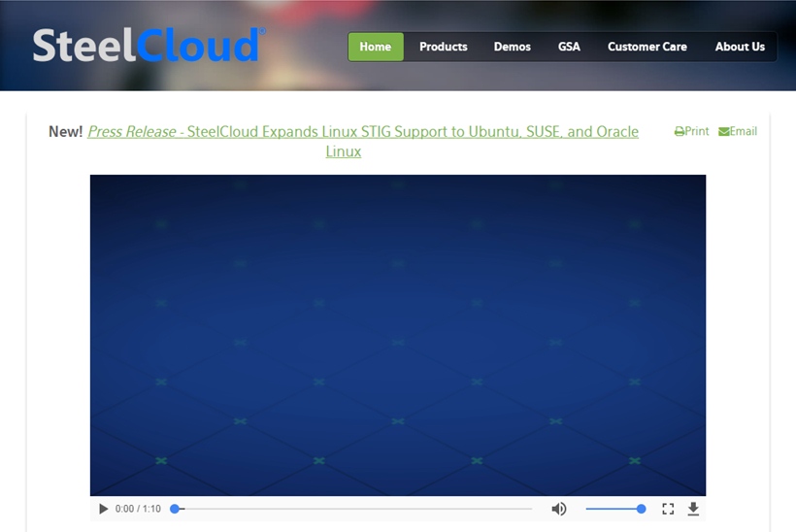Open the Products menu
The width and height of the screenshot is (796, 532).
coord(443,47)
